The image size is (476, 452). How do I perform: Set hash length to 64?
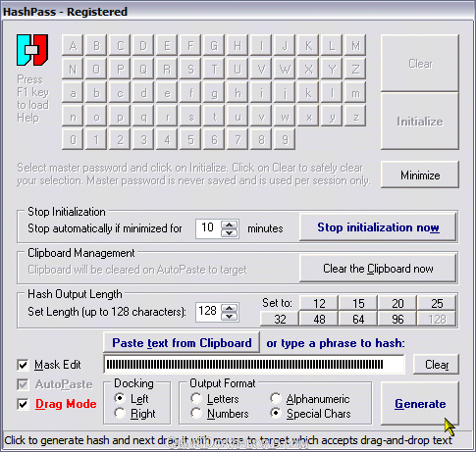coord(358,319)
